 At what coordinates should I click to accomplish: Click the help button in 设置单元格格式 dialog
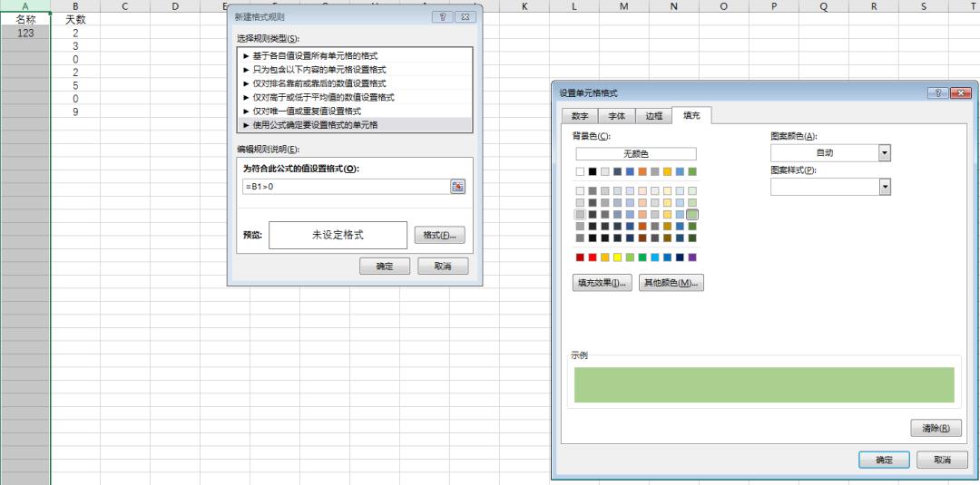tap(936, 93)
